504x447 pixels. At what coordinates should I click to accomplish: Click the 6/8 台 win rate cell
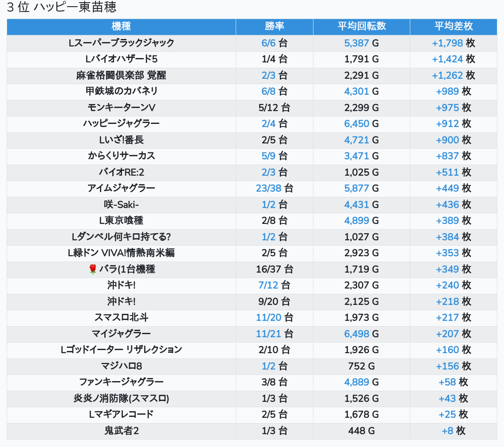(275, 92)
